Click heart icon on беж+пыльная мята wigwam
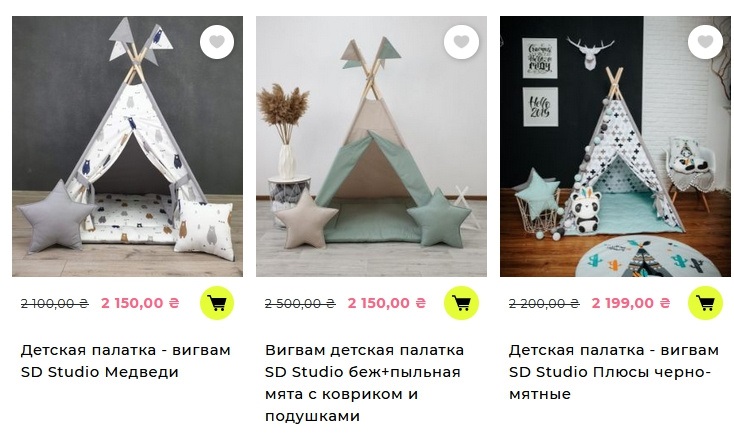 click(x=461, y=42)
